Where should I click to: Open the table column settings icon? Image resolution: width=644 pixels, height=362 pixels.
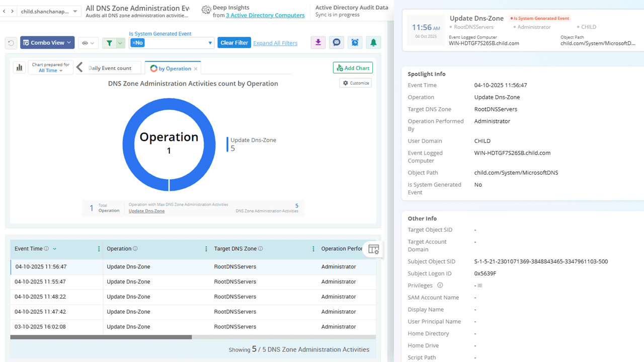click(x=373, y=249)
